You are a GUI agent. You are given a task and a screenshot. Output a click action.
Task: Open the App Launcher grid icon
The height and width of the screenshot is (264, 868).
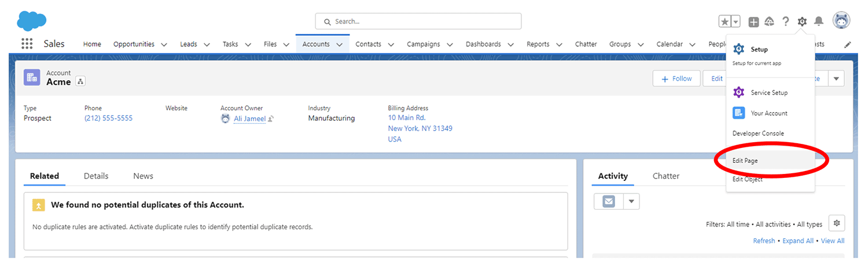pos(27,44)
